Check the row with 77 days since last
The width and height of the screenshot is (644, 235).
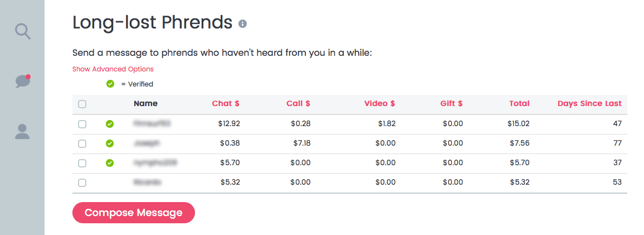(x=82, y=143)
